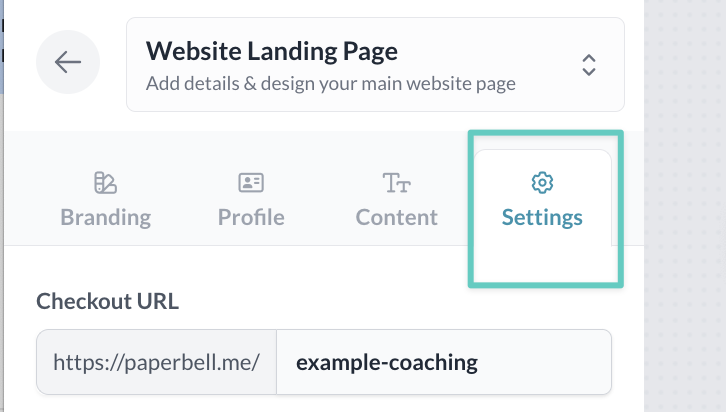Screen dimensions: 726x412
Task: Focus the Checkout URL text field
Action: coord(443,362)
